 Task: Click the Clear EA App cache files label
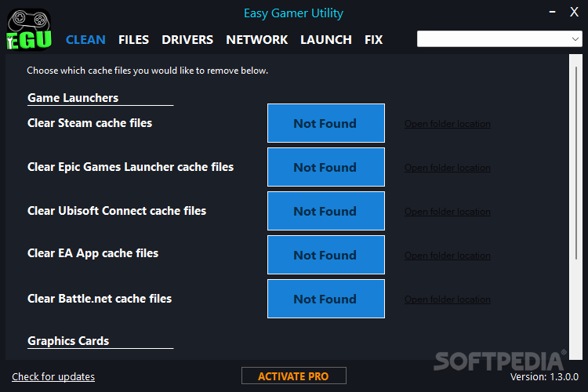[93, 253]
